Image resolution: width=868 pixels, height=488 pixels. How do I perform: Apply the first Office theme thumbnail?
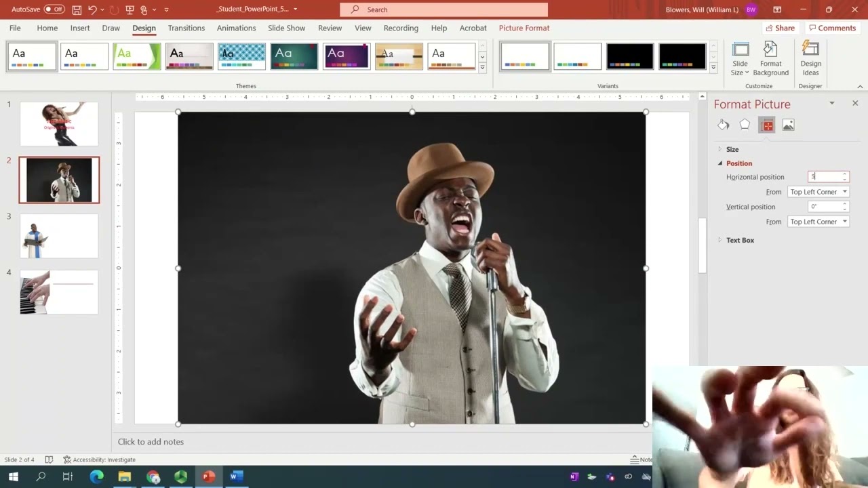pyautogui.click(x=32, y=56)
